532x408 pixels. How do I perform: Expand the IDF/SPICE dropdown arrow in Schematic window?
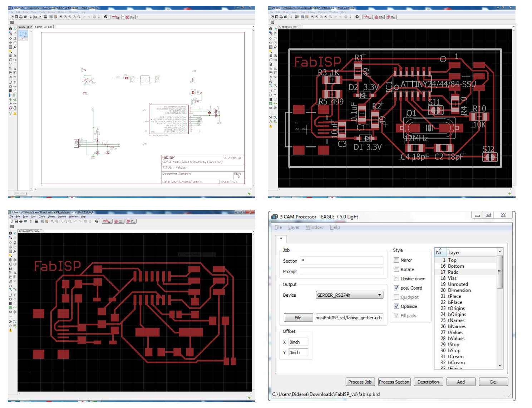tap(137, 17)
